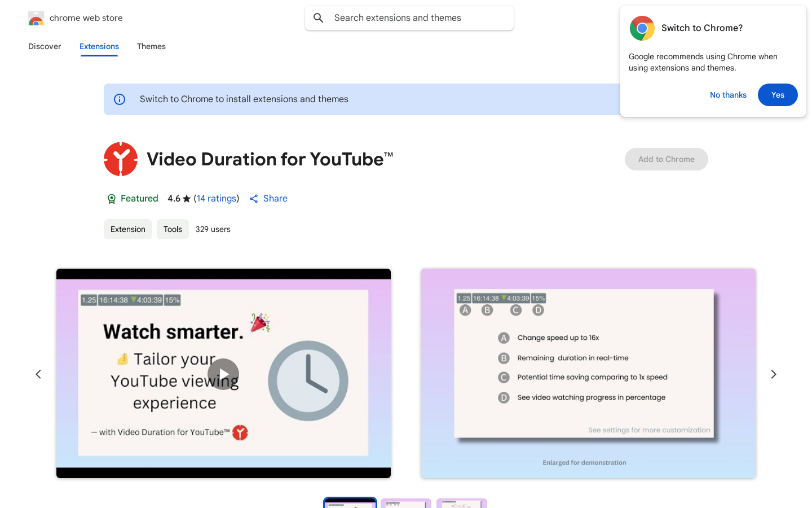The width and height of the screenshot is (812, 508).
Task: Click the chrome web store title text
Action: (86, 18)
